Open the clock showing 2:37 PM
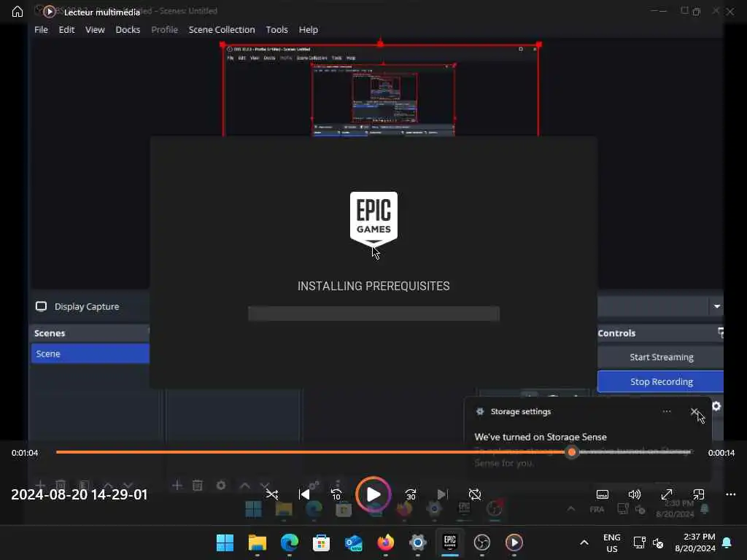Viewport: 747px width, 560px height. point(695,542)
